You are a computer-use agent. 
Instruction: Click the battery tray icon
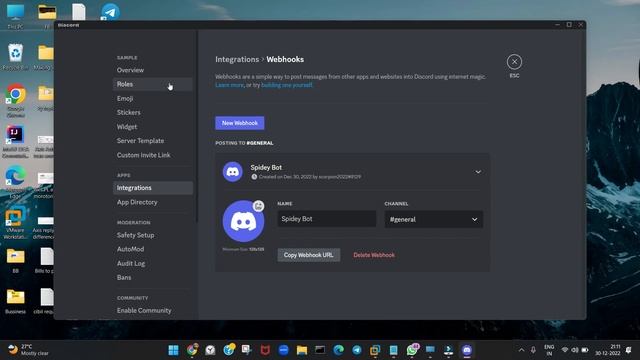[585, 350]
